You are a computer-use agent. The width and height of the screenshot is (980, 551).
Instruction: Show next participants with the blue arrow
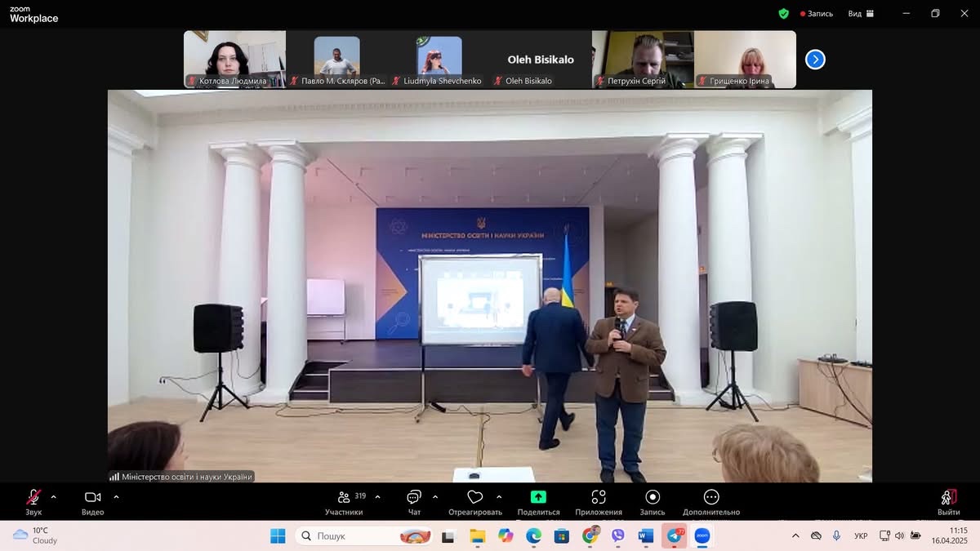(815, 60)
